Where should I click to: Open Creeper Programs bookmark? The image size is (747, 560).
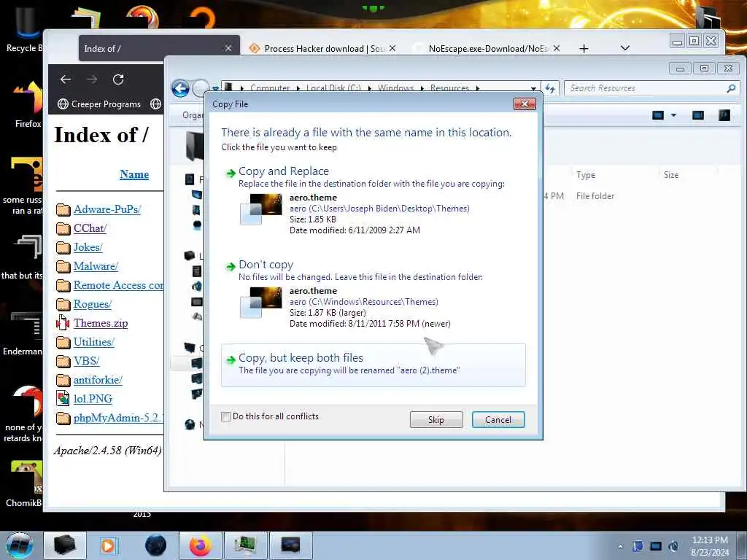99,104
